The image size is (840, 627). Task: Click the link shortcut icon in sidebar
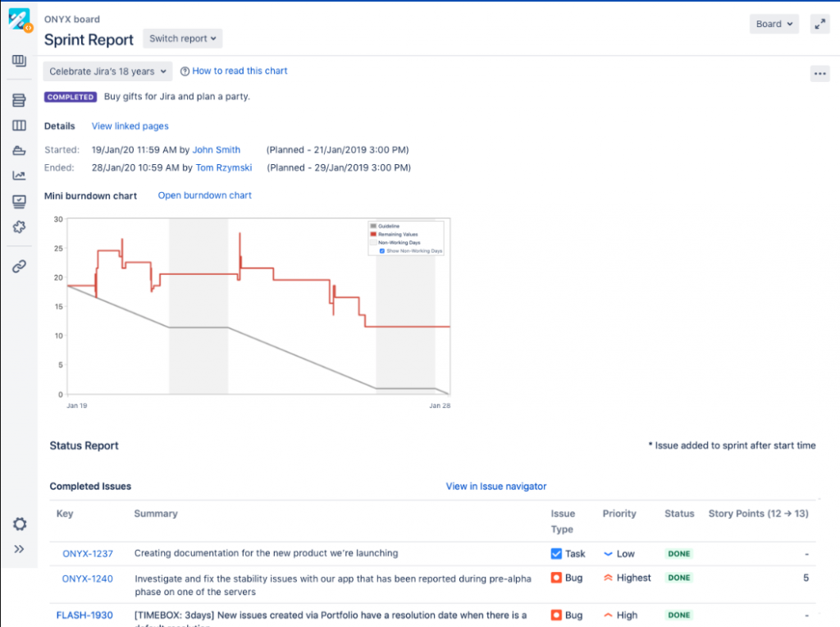(x=19, y=266)
